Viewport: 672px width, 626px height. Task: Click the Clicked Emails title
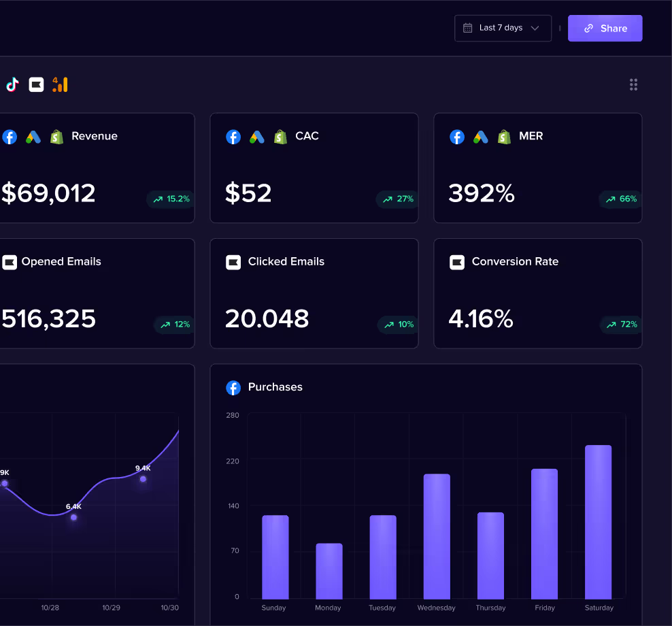pyautogui.click(x=286, y=261)
